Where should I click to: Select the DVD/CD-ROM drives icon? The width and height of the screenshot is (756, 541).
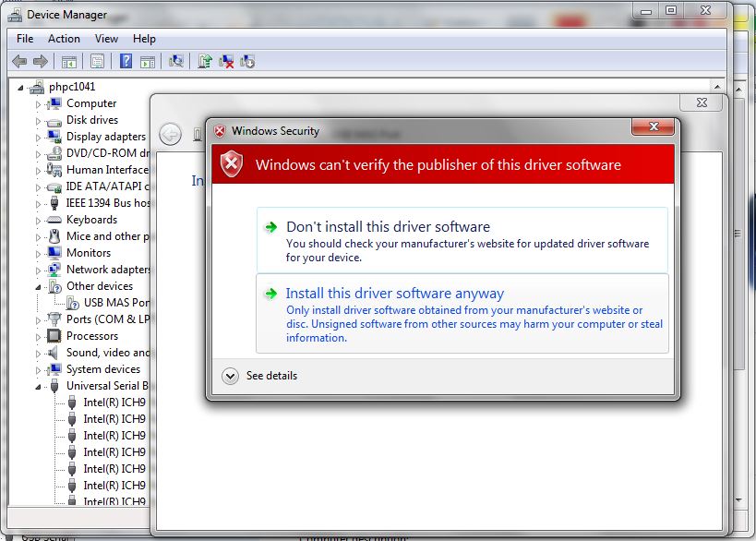click(54, 153)
